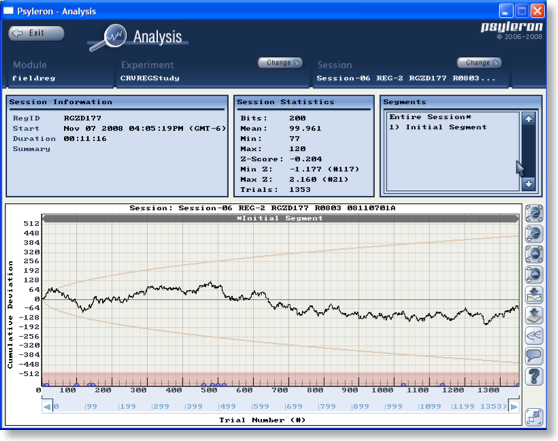Screen dimensions: 558x441
Task: Click the experiment name 'CRVREGStudy'
Action: click(x=150, y=78)
